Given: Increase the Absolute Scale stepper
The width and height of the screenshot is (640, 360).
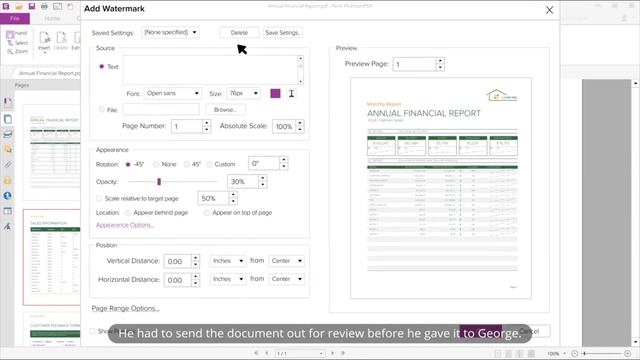Looking at the screenshot, I should tap(300, 123).
